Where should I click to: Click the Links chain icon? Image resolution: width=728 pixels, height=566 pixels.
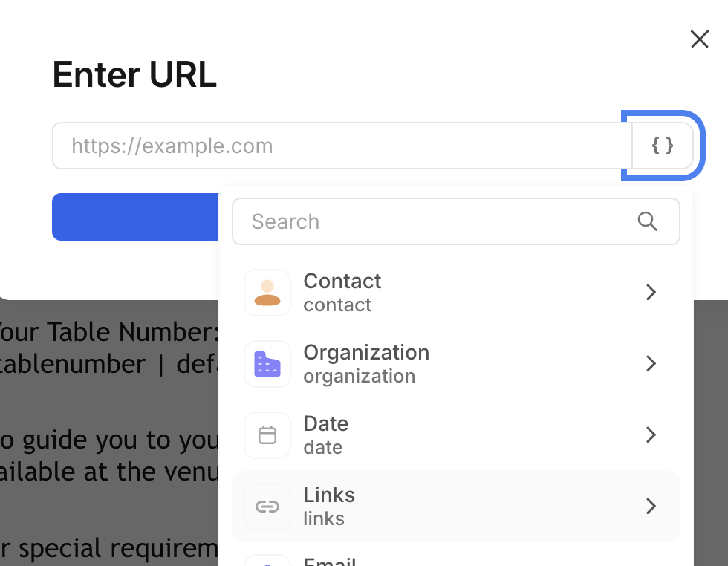(267, 507)
